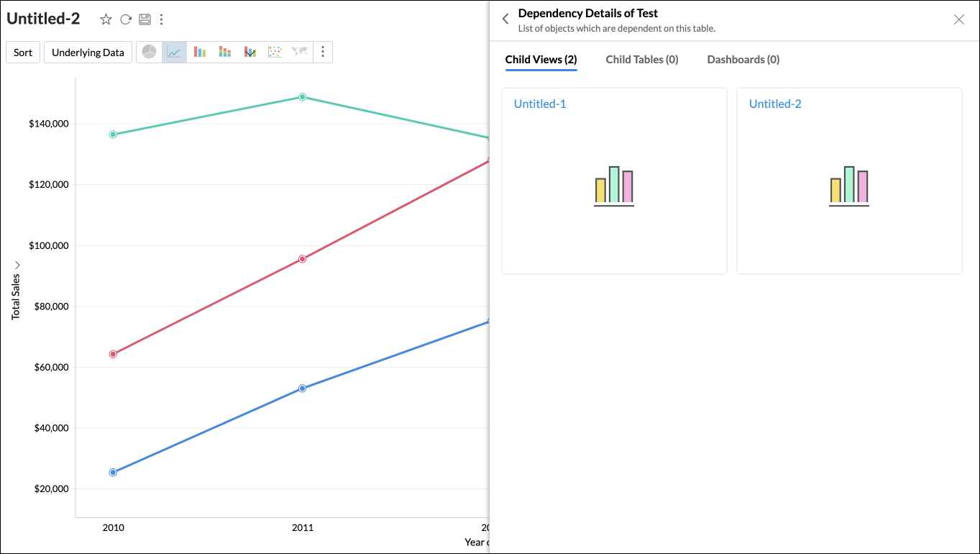Go back from Dependency Details panel
The width and height of the screenshot is (980, 554).
[505, 19]
